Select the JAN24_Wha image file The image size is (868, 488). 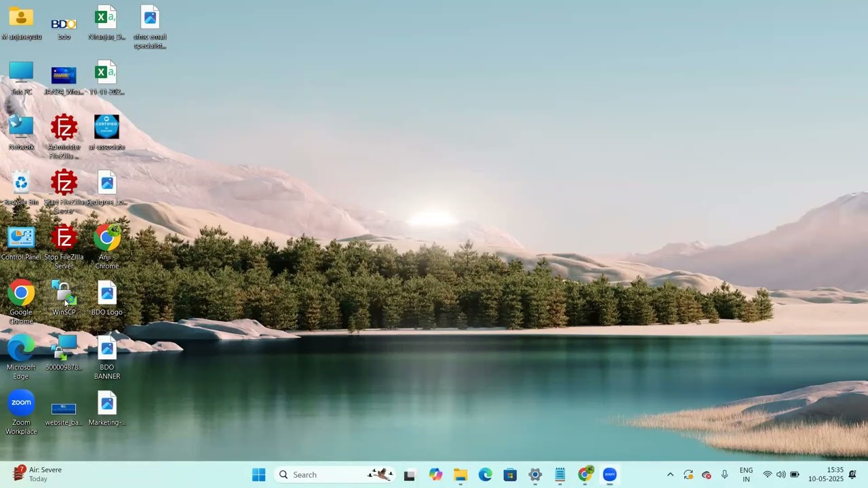64,81
